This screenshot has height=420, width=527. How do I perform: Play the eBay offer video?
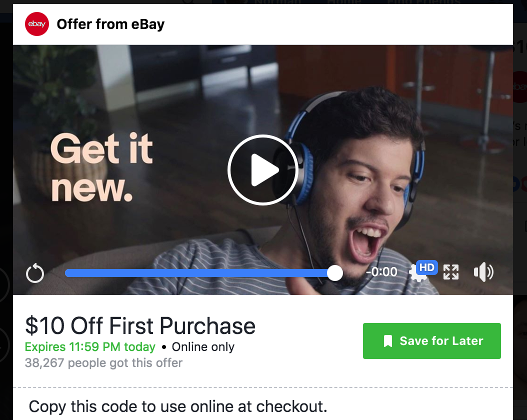pyautogui.click(x=263, y=169)
